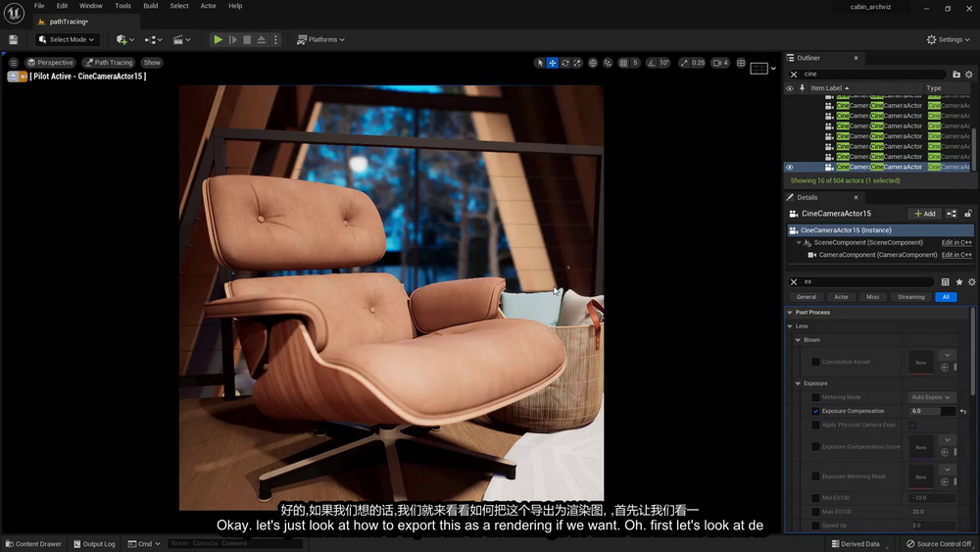Toggle scale snapping

[x=684, y=63]
